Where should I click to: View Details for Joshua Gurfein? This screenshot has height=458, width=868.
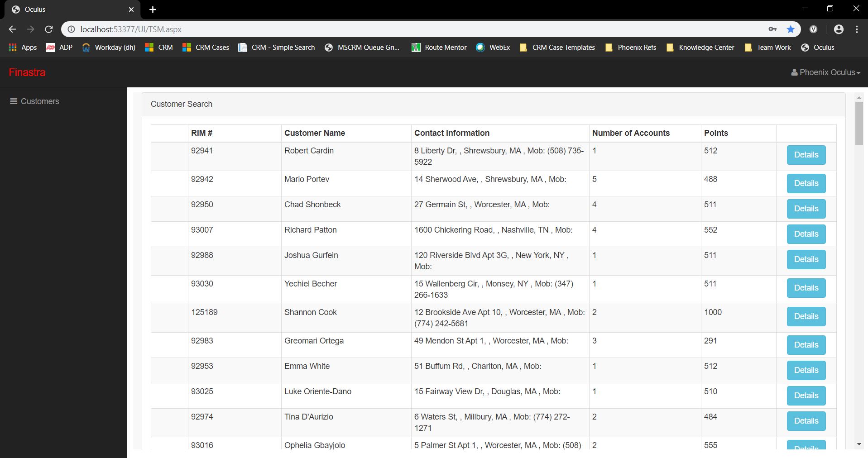pos(806,259)
